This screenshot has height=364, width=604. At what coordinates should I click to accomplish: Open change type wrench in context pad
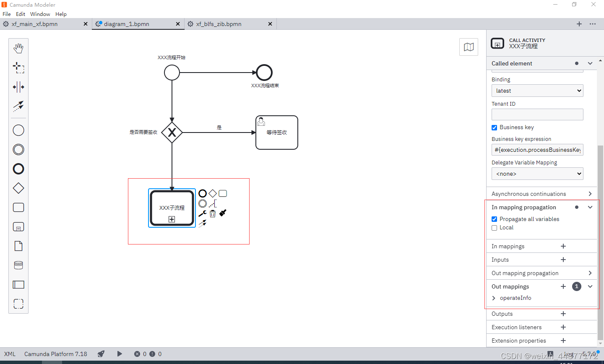point(203,213)
